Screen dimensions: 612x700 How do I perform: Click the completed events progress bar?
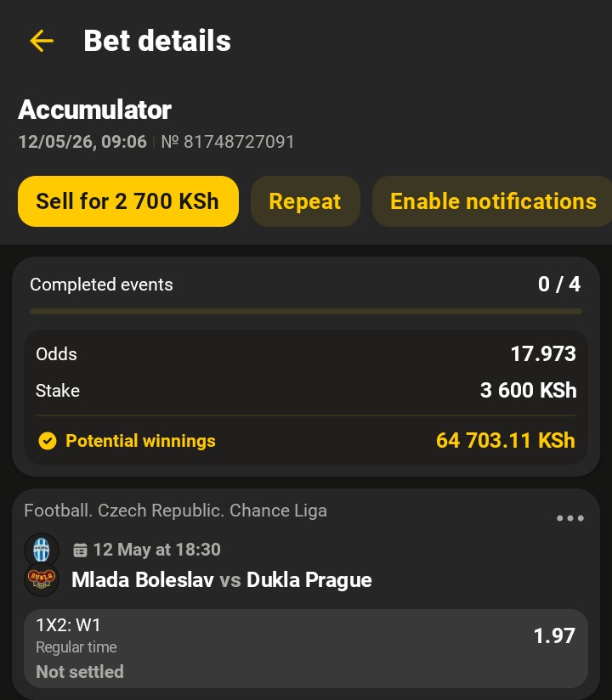point(306,311)
